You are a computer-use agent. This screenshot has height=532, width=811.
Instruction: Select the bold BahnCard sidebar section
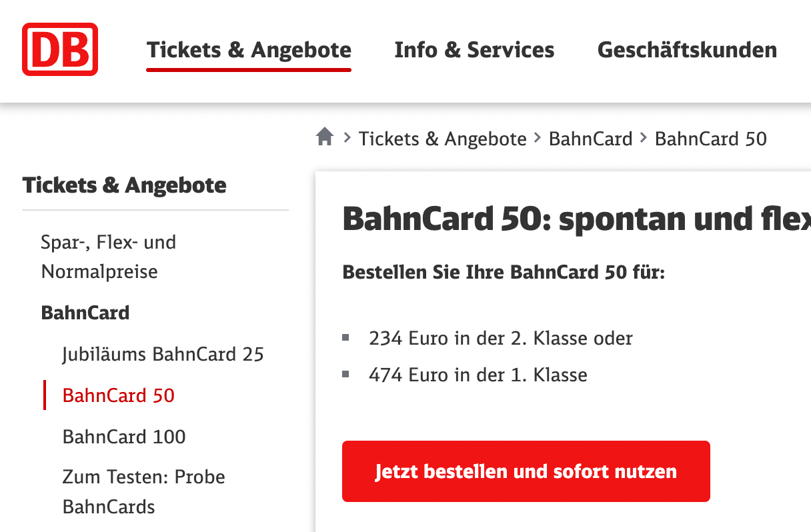click(85, 313)
